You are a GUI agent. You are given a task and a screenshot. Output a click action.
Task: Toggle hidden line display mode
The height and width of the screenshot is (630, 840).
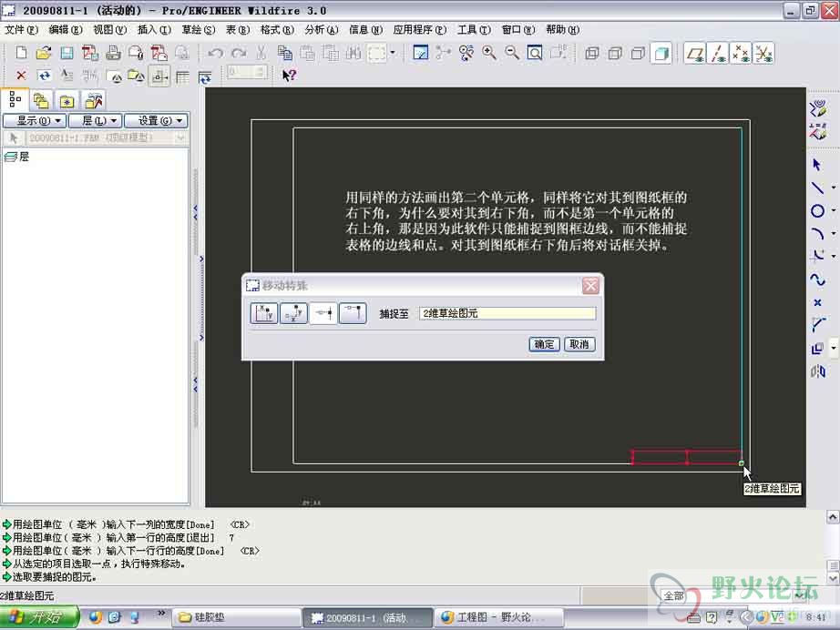click(615, 53)
